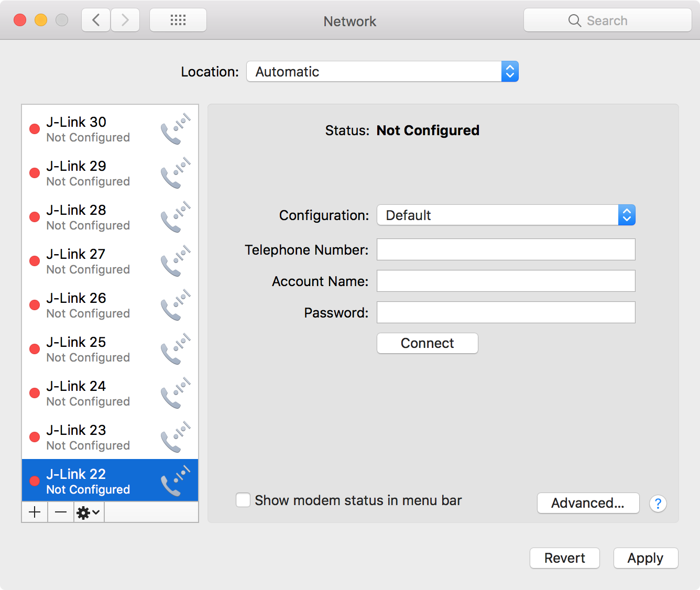The image size is (700, 590).
Task: Click the magnifier icon in the search box
Action: coord(575,20)
